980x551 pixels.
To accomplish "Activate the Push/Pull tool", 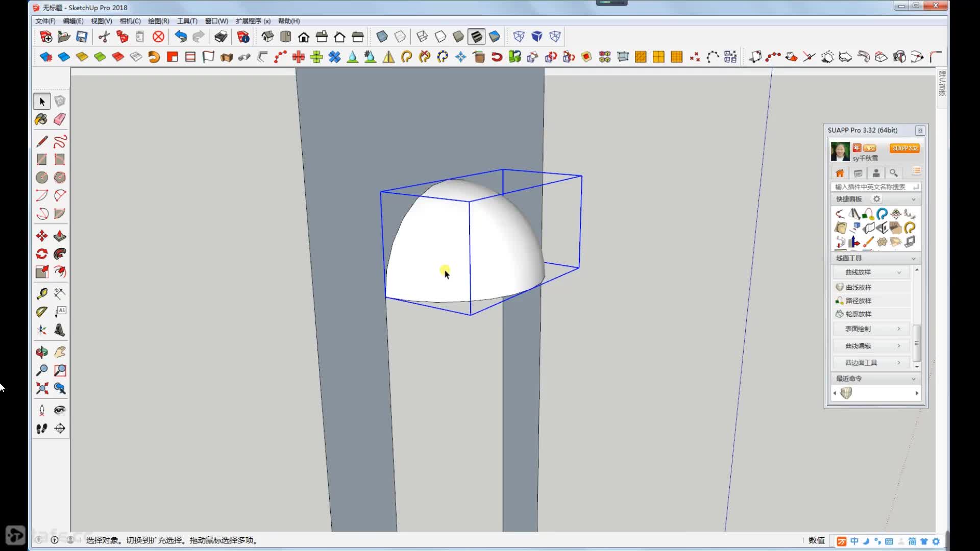I will 60,236.
